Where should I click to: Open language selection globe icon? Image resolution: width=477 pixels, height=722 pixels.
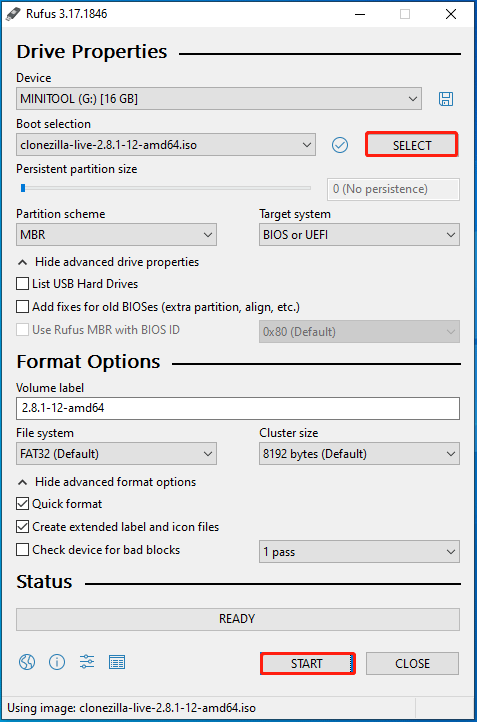(27, 663)
